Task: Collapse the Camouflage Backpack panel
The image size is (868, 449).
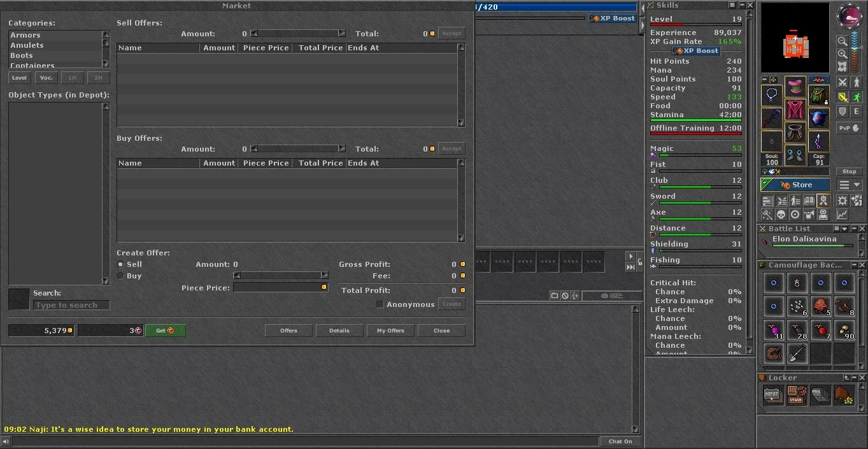Action: [x=854, y=265]
